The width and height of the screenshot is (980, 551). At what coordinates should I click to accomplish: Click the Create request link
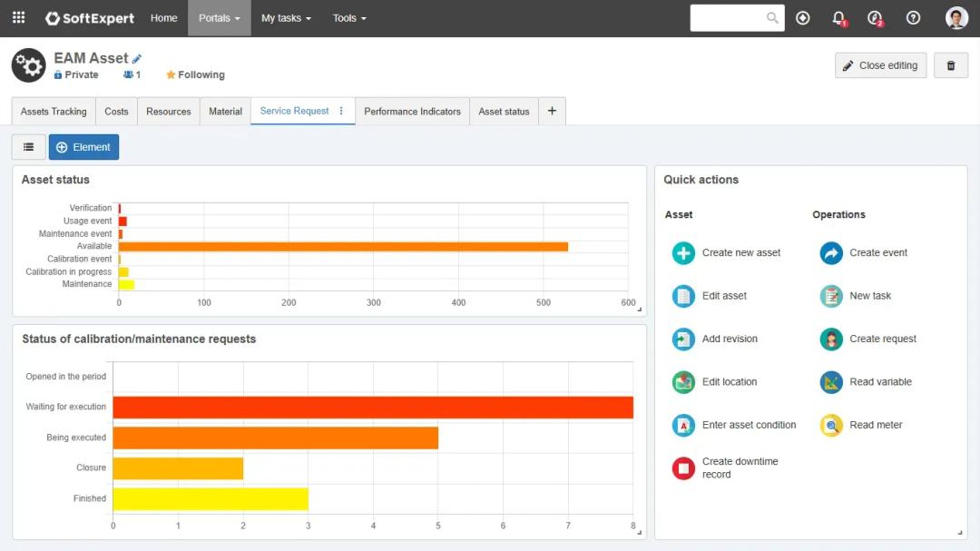point(883,339)
